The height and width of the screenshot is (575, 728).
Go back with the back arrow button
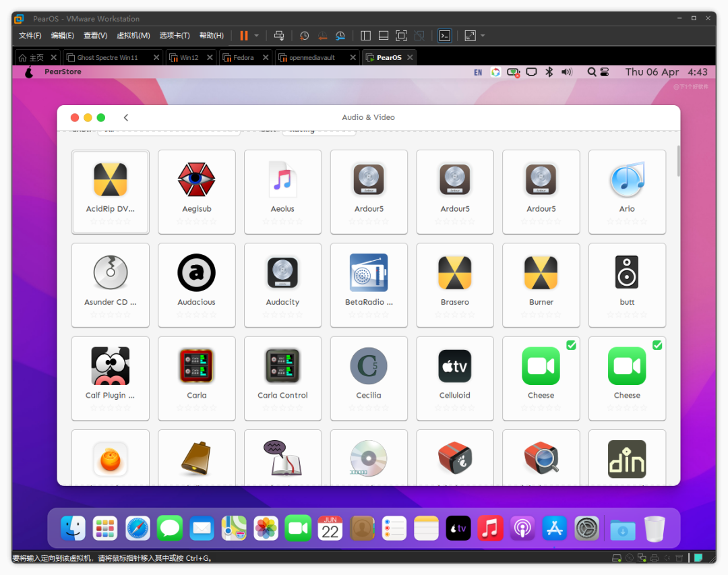point(126,117)
